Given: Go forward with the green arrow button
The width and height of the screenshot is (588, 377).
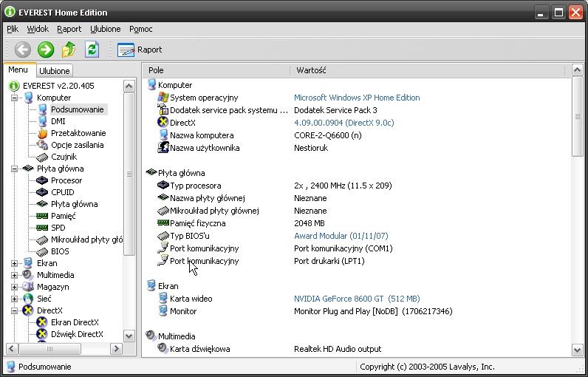Looking at the screenshot, I should pos(46,50).
